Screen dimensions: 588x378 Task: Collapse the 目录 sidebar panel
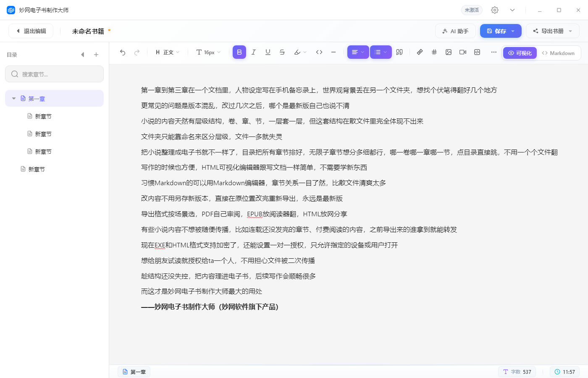tap(82, 55)
